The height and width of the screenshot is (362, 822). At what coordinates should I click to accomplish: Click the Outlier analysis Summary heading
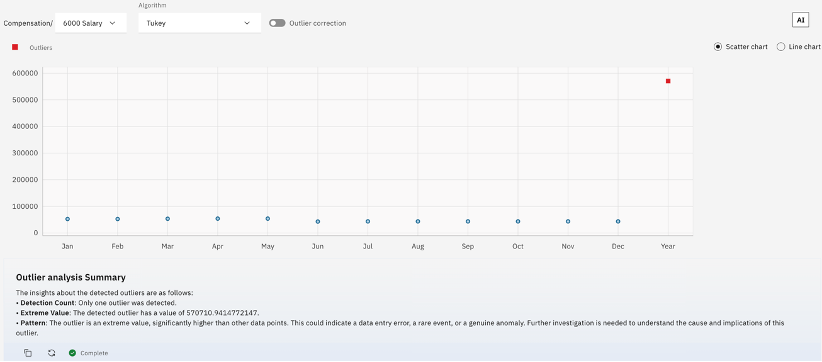(71, 277)
